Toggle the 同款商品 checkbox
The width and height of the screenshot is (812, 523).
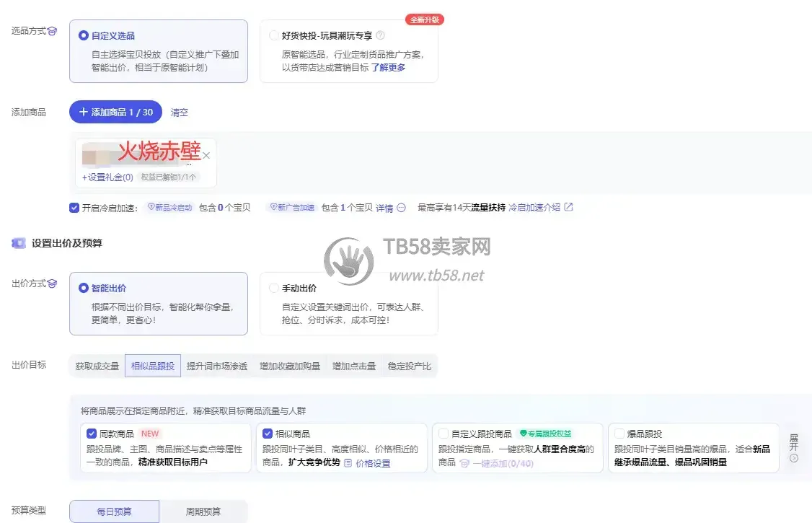[x=92, y=434]
